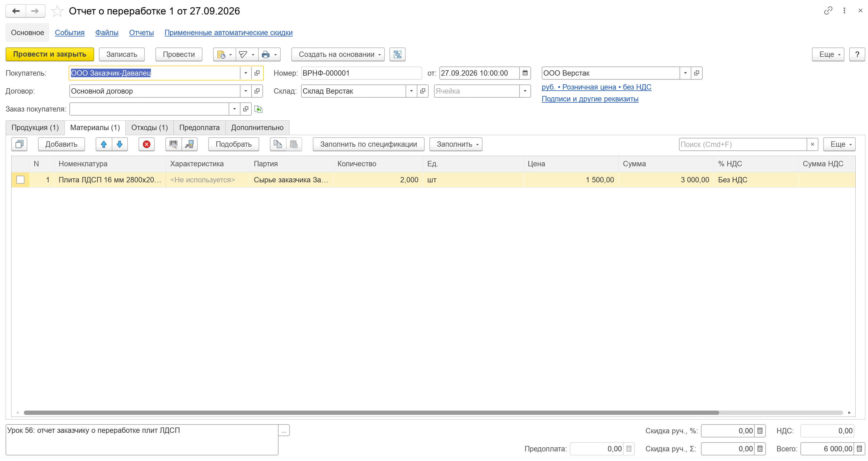Expand Склад dropdown list
The height and width of the screenshot is (461, 868).
(411, 91)
